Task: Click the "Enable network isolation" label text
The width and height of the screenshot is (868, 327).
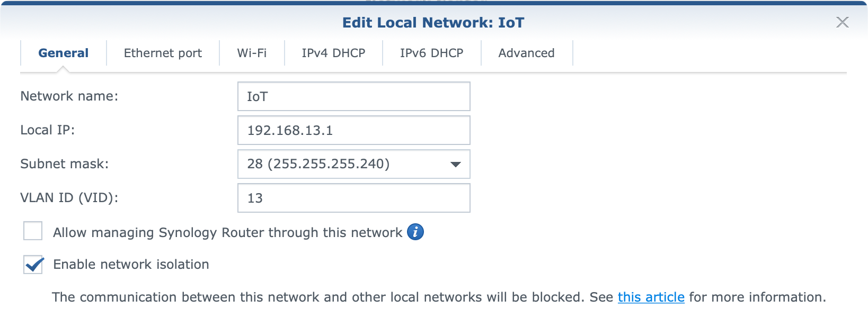Action: pos(131,265)
